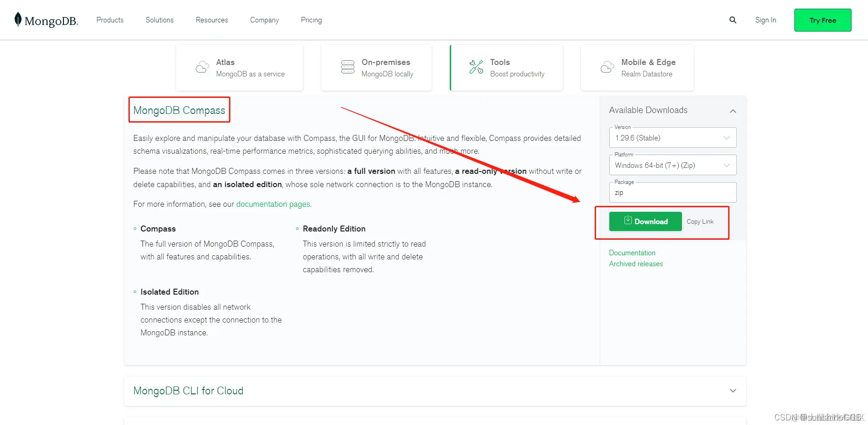This screenshot has height=425, width=868.
Task: Click the download arrow icon in the Download button
Action: pyautogui.click(x=628, y=221)
